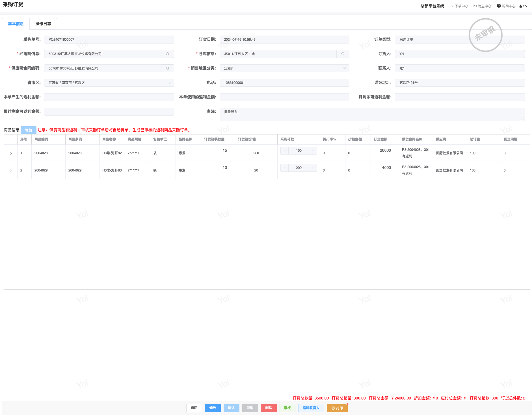Open the 省市区 cascader dropdown
This screenshot has height=415, width=532.
109,83
